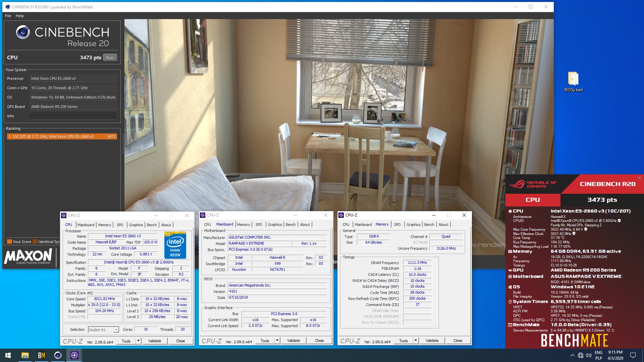Expand Tools dropdown arrow in middle CPU-Z
Viewport: 644px width, 362px height.
[x=277, y=341]
